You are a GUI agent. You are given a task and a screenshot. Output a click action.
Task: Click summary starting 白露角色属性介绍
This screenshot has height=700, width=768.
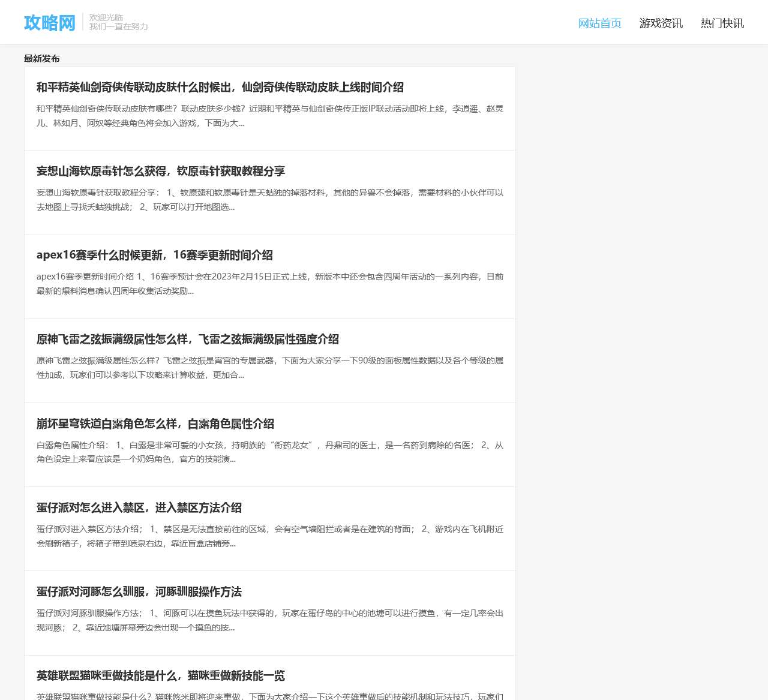270,452
